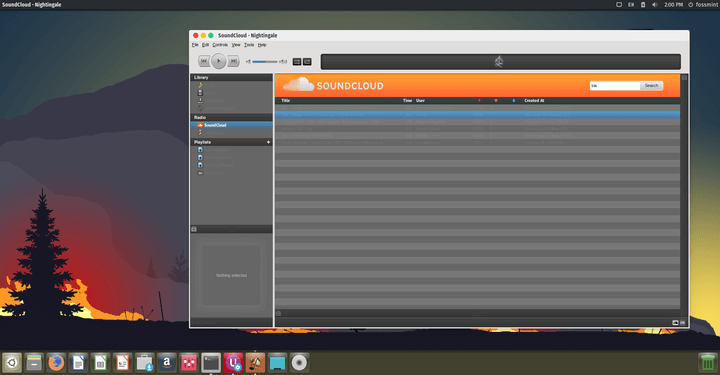Screen dimensions: 720x375
Task: Open the Tools menu
Action: 249,45
